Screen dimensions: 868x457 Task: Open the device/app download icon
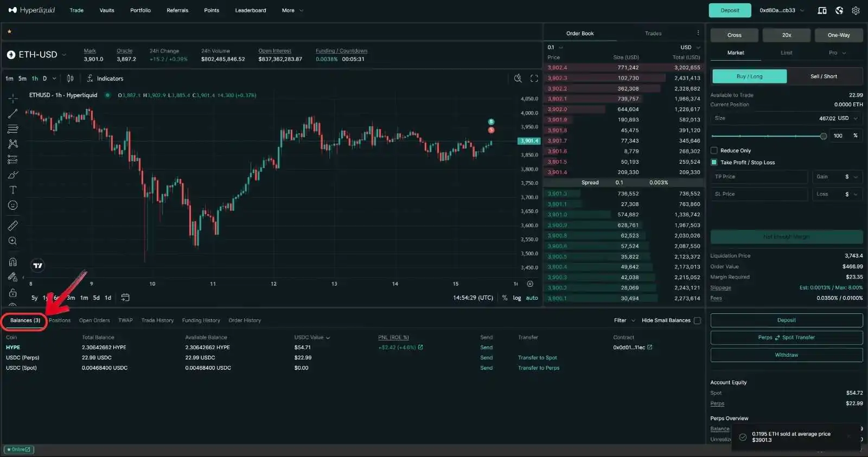[822, 10]
